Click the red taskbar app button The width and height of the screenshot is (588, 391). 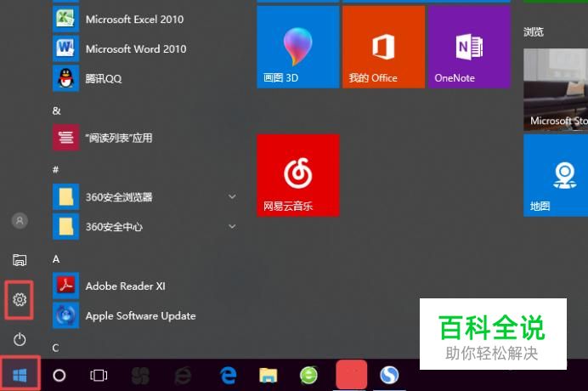[352, 375]
